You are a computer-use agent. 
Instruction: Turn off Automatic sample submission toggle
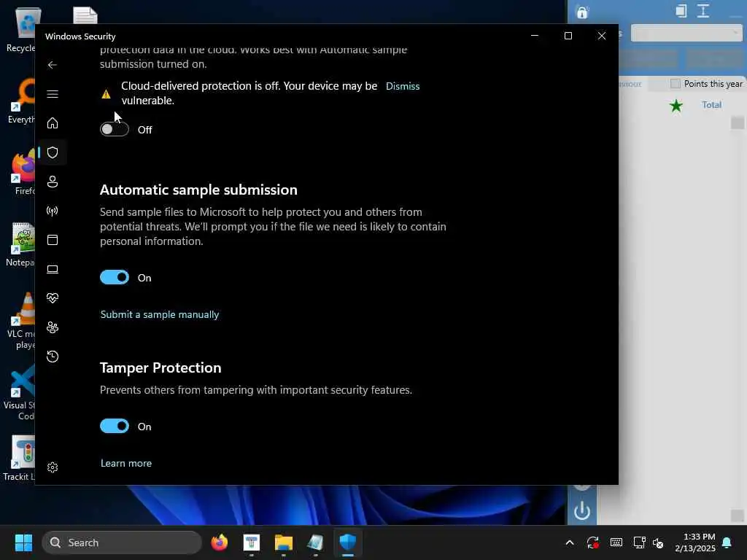[x=115, y=277]
